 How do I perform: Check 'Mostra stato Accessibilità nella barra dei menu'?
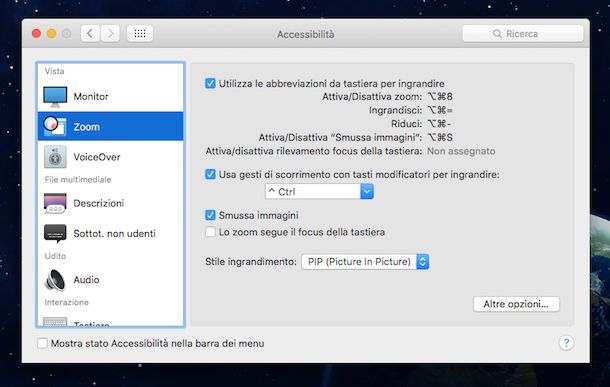(42, 343)
